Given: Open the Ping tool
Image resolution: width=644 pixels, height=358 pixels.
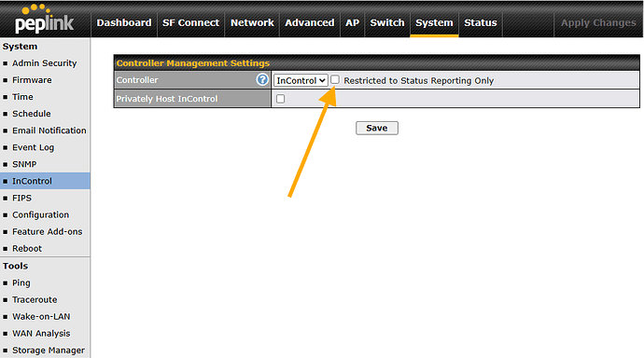Looking at the screenshot, I should (x=21, y=283).
